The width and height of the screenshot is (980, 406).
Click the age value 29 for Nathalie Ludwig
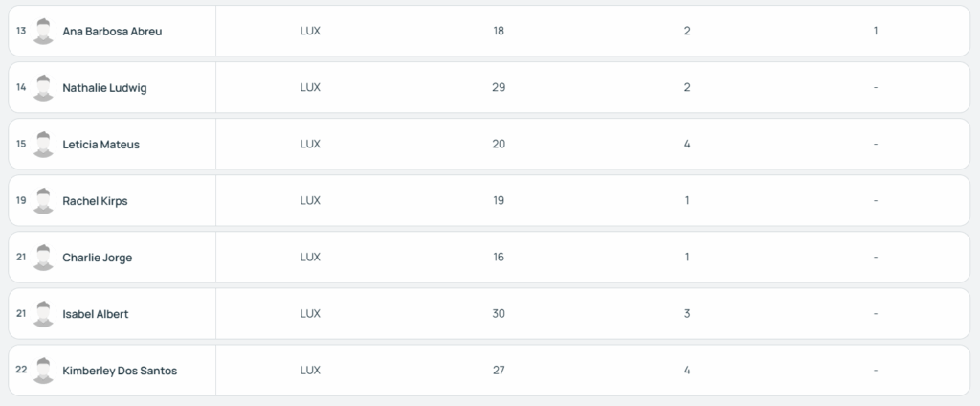[x=498, y=87]
